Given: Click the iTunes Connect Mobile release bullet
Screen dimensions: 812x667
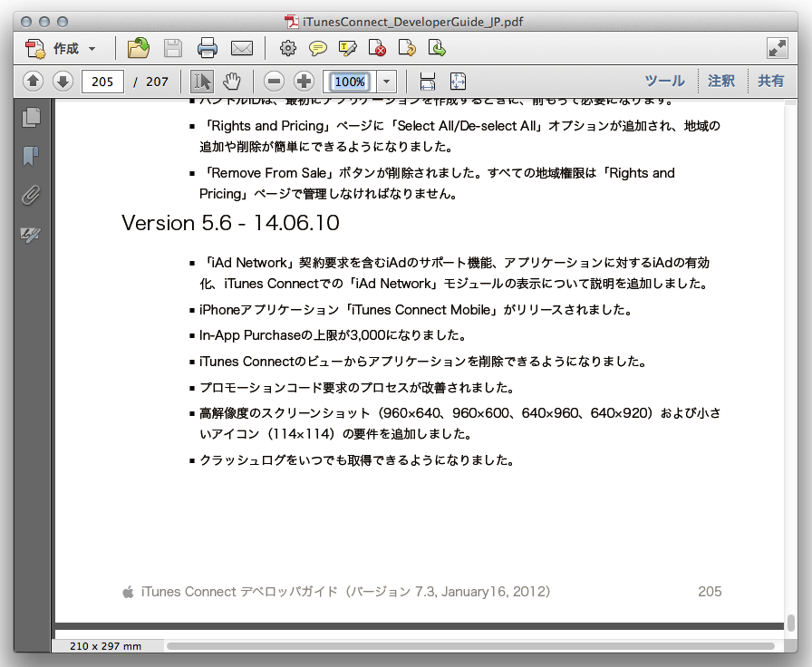Looking at the screenshot, I should click(x=416, y=310).
